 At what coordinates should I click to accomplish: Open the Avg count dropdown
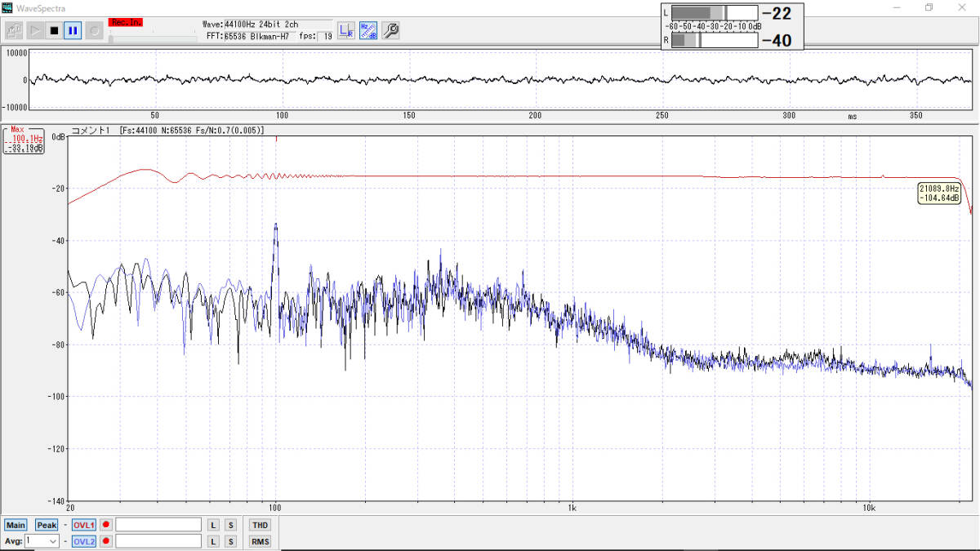[53, 541]
